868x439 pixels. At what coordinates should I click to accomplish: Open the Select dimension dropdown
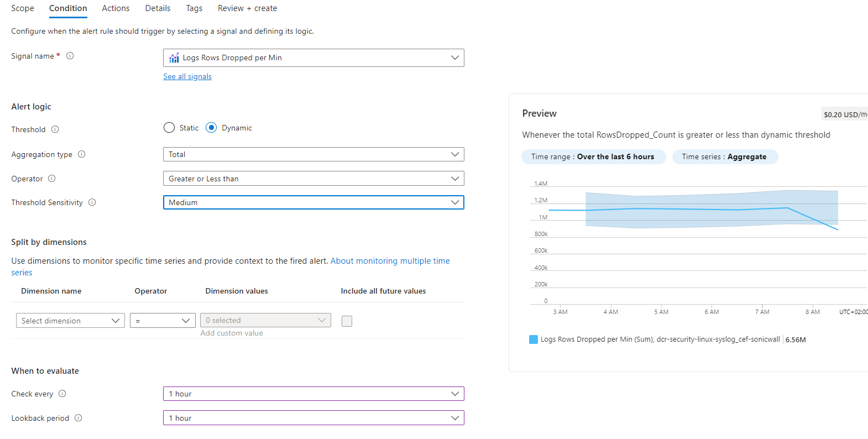pos(70,321)
